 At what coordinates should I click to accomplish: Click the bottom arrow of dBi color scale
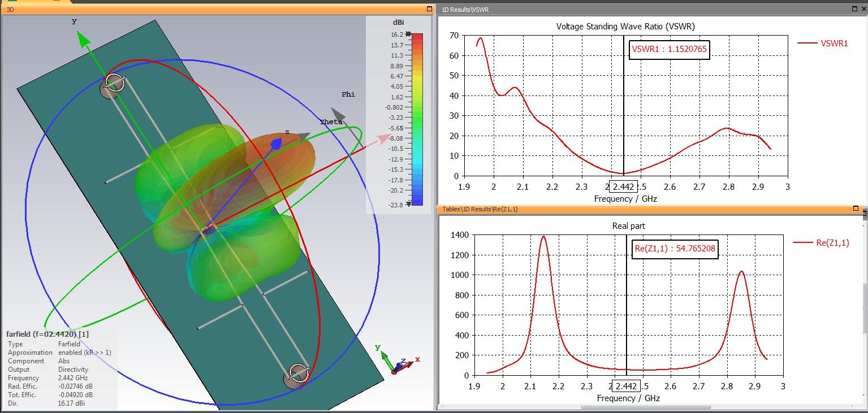[409, 205]
